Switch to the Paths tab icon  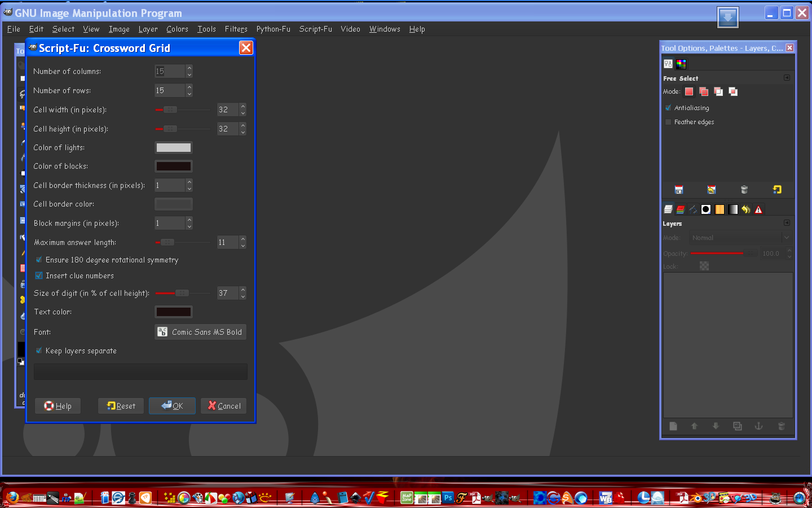click(693, 209)
